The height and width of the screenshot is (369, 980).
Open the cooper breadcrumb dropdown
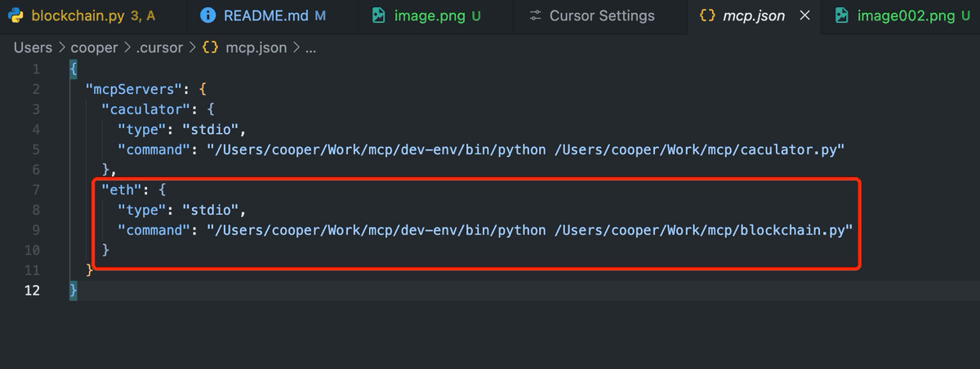point(94,47)
